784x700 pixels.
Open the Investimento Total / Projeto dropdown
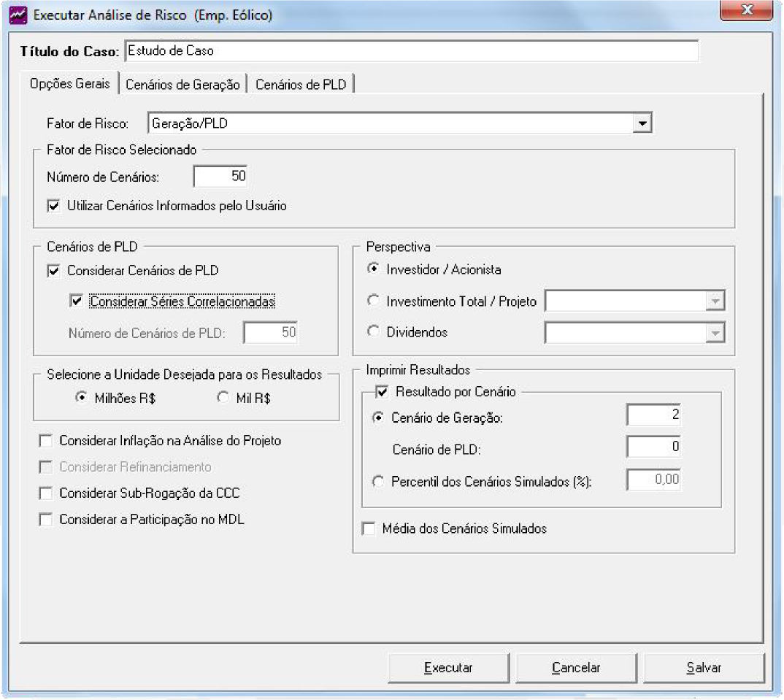[x=716, y=301]
